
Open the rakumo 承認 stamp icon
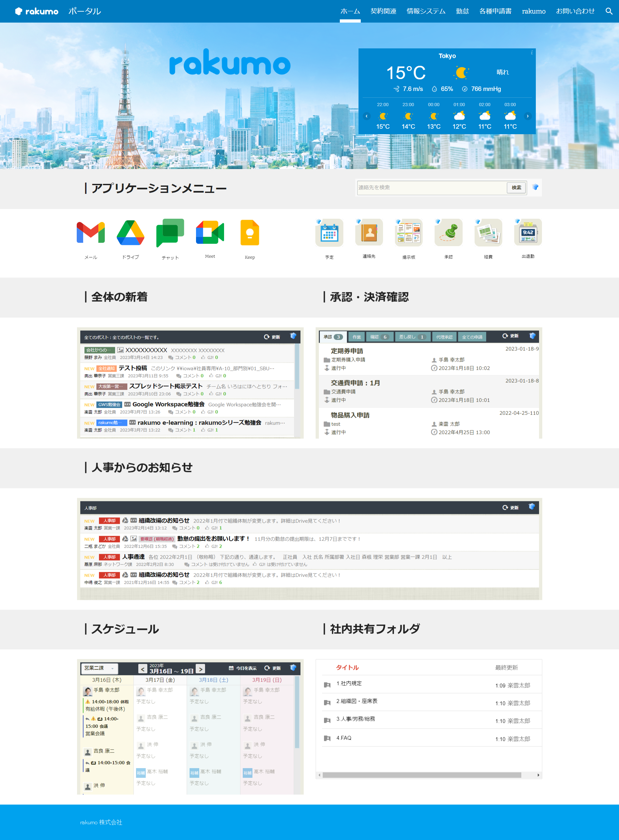point(448,232)
